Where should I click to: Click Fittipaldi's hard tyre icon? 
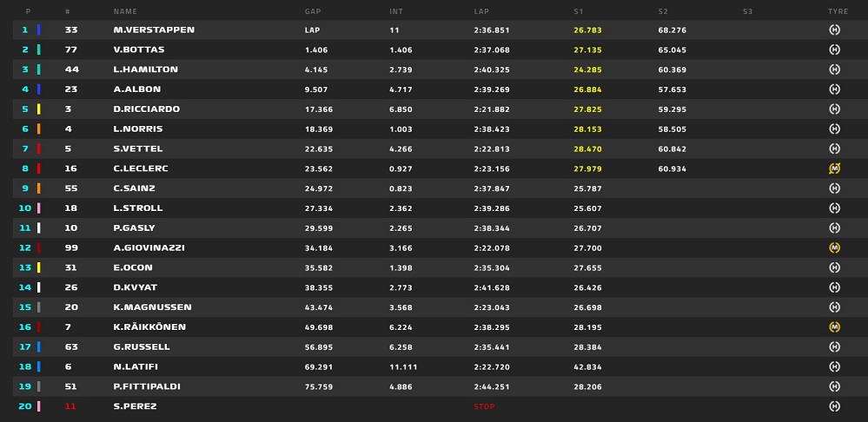tap(835, 386)
